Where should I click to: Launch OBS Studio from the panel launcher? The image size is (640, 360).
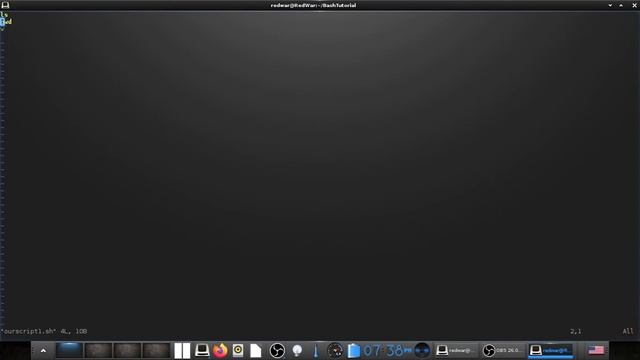(277, 351)
